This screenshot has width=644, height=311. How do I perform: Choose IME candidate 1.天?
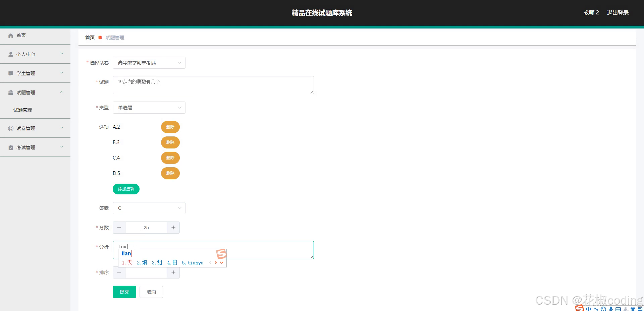(127, 263)
